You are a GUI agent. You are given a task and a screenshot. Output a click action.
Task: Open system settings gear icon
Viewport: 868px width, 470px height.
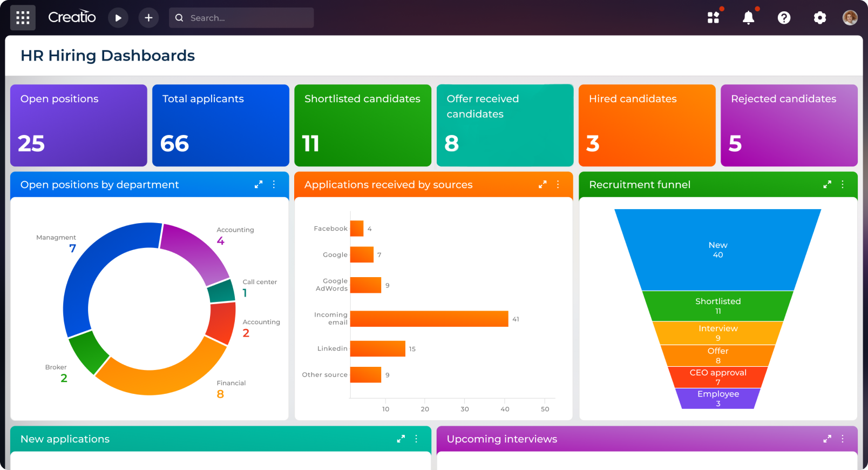pyautogui.click(x=819, y=18)
